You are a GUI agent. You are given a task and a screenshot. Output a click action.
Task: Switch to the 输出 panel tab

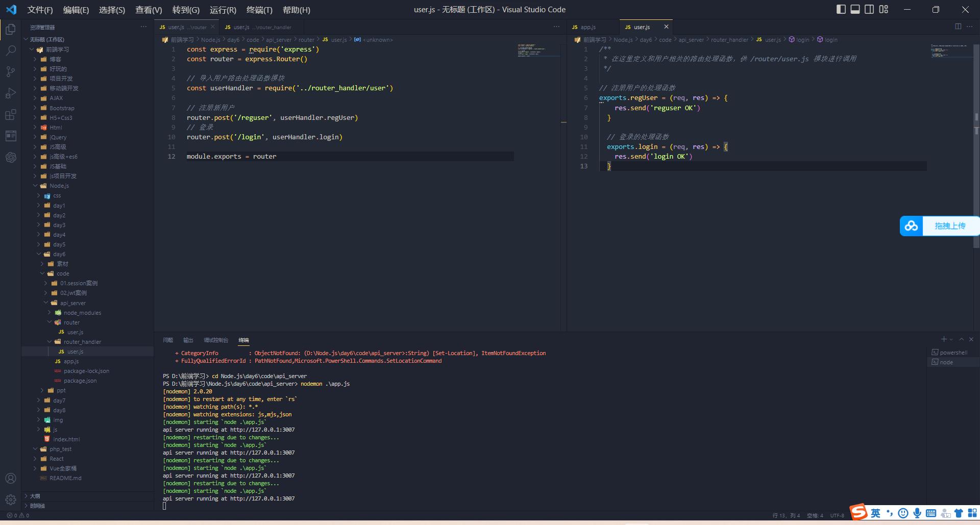point(188,340)
